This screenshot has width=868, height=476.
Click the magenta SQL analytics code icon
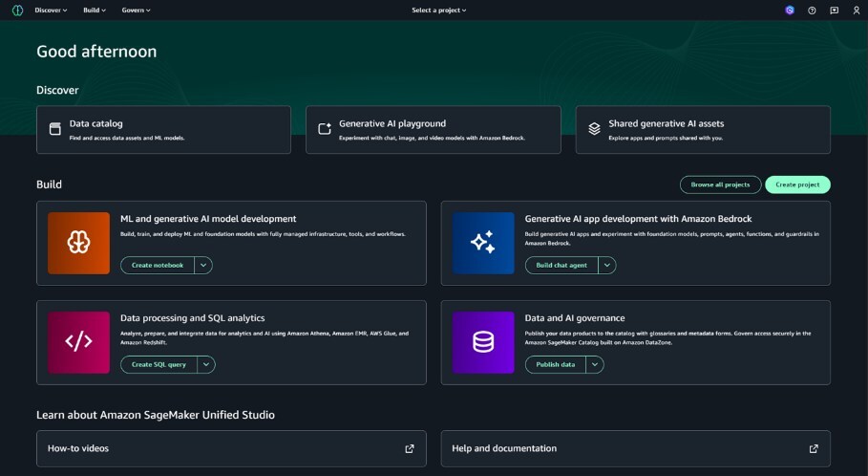click(x=78, y=342)
